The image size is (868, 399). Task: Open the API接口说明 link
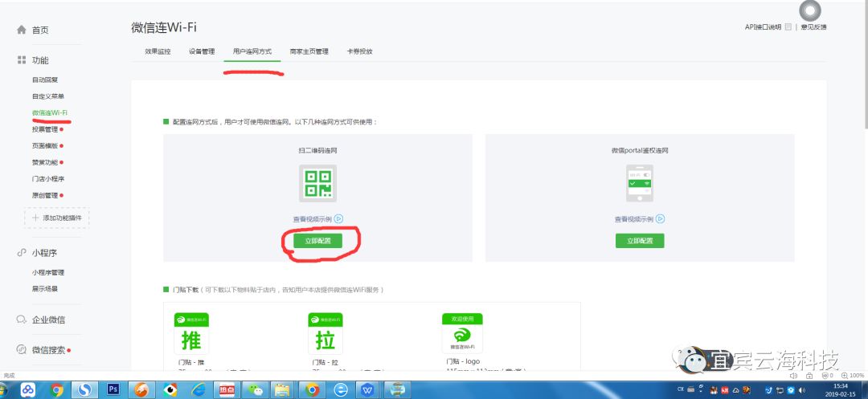pyautogui.click(x=763, y=27)
